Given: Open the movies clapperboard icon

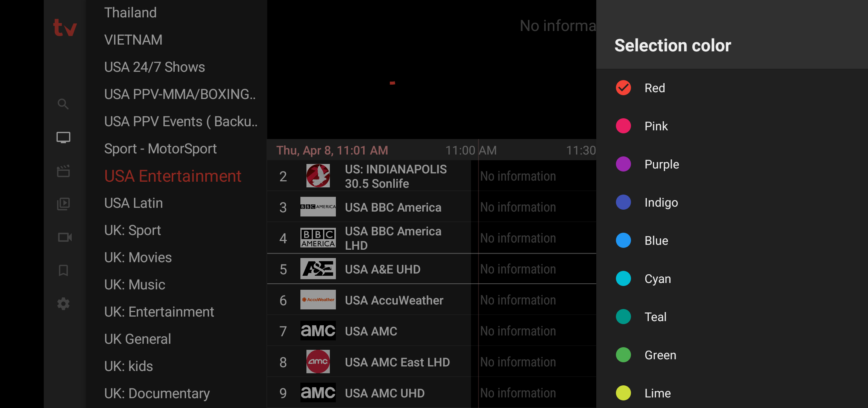Looking at the screenshot, I should (x=63, y=171).
